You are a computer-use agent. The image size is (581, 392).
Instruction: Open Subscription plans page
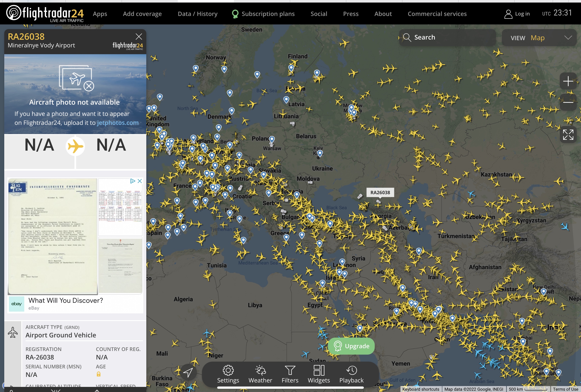pos(268,14)
